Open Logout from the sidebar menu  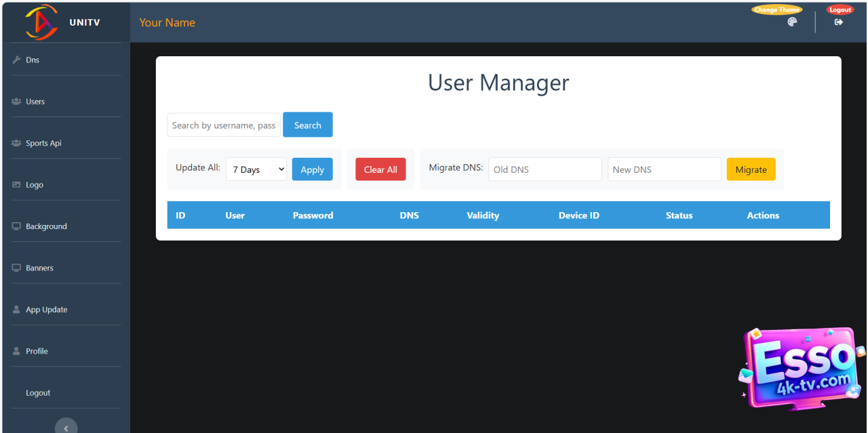pos(38,393)
